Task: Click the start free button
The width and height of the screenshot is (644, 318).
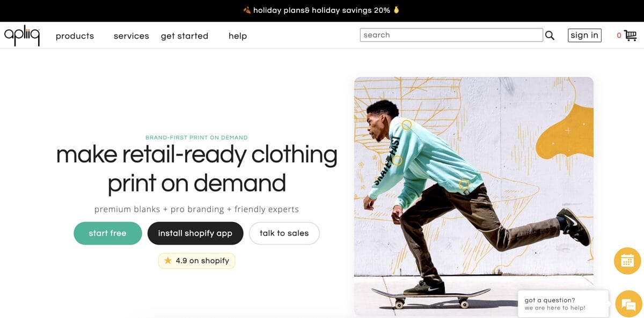Action: [x=107, y=233]
